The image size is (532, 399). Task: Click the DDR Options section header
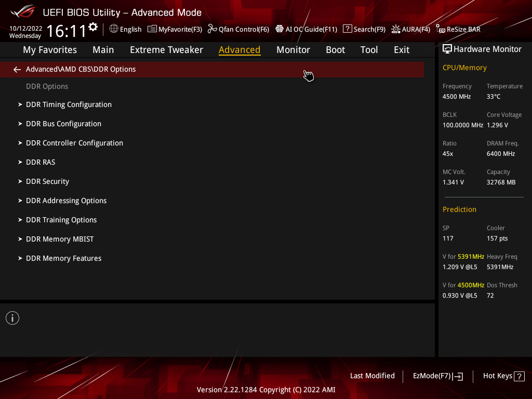[x=47, y=87]
